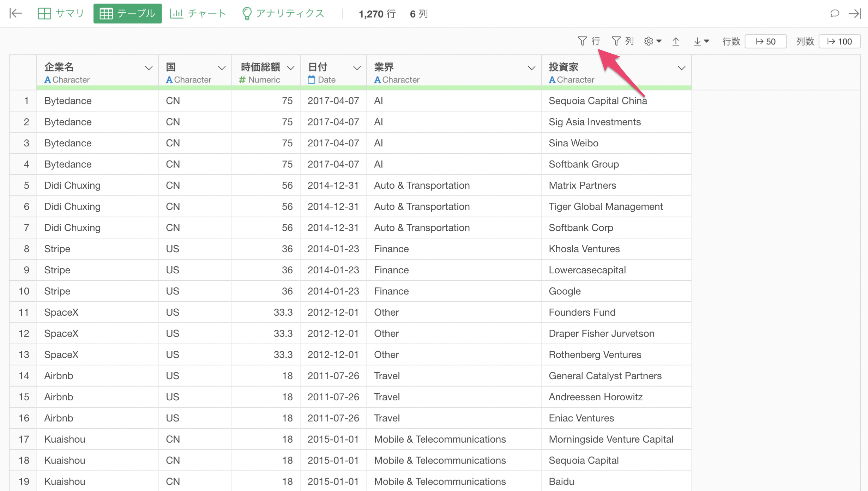This screenshot has width=868, height=491.
Task: Open the チャート tab
Action: pyautogui.click(x=198, y=13)
